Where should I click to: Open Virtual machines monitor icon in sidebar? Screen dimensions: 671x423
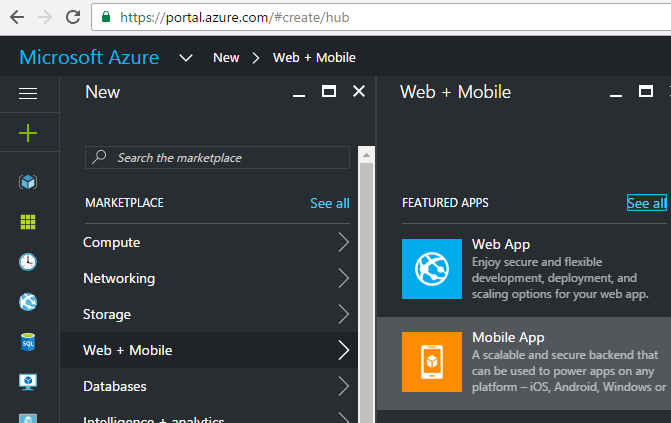[x=28, y=382]
